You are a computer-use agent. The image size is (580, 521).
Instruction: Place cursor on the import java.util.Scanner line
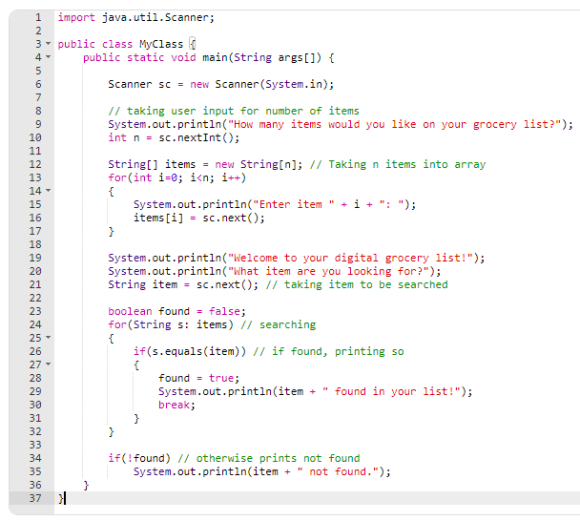pos(136,17)
